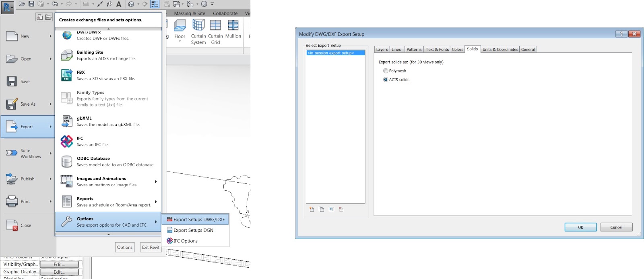The image size is (644, 279).
Task: Click Edit button for Graphic Display
Action: point(59,272)
